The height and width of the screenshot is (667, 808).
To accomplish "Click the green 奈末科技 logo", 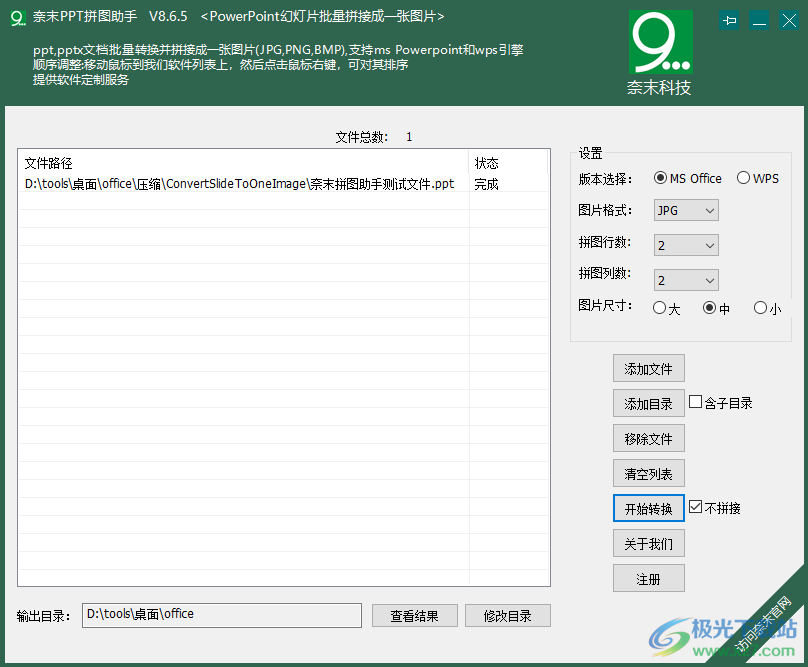I will (659, 45).
